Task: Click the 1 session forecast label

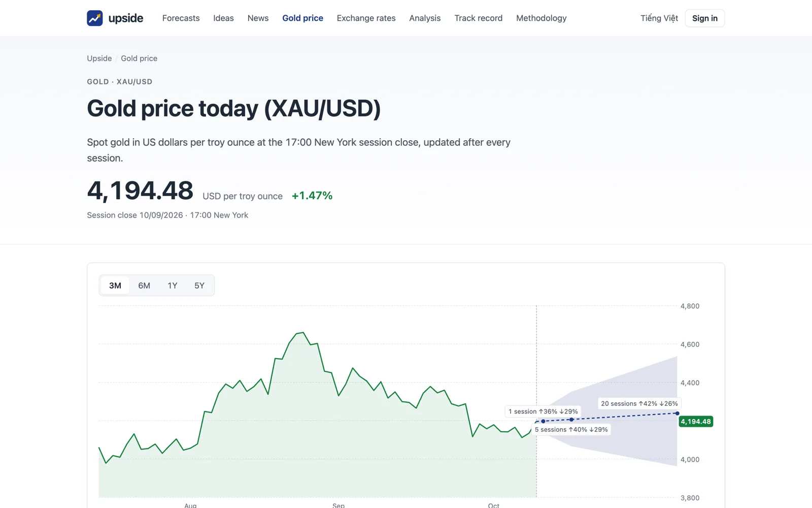Action: pyautogui.click(x=543, y=411)
